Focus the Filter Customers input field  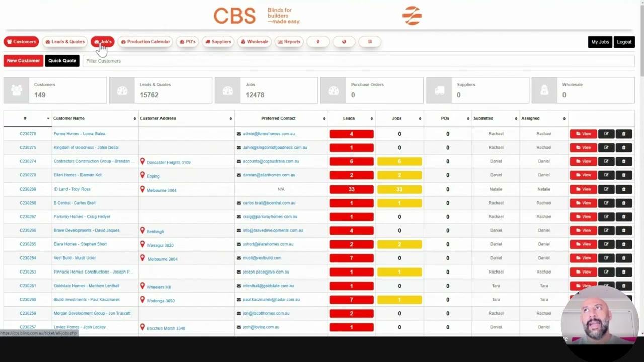coord(359,61)
